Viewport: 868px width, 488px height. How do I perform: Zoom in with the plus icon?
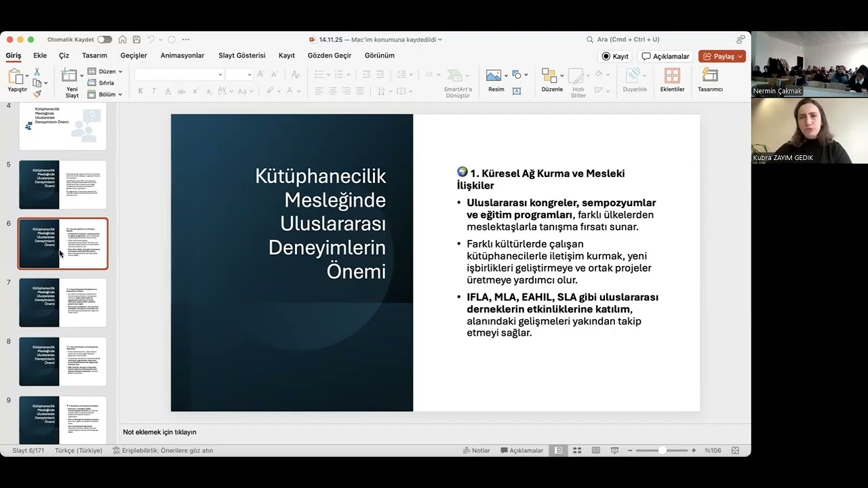pos(694,451)
